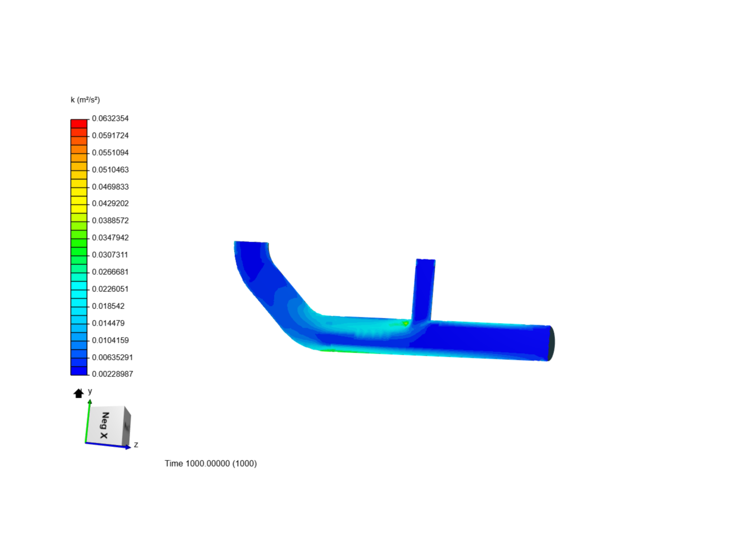
Task: Click the Neg X face of orientation cube
Action: pos(105,426)
